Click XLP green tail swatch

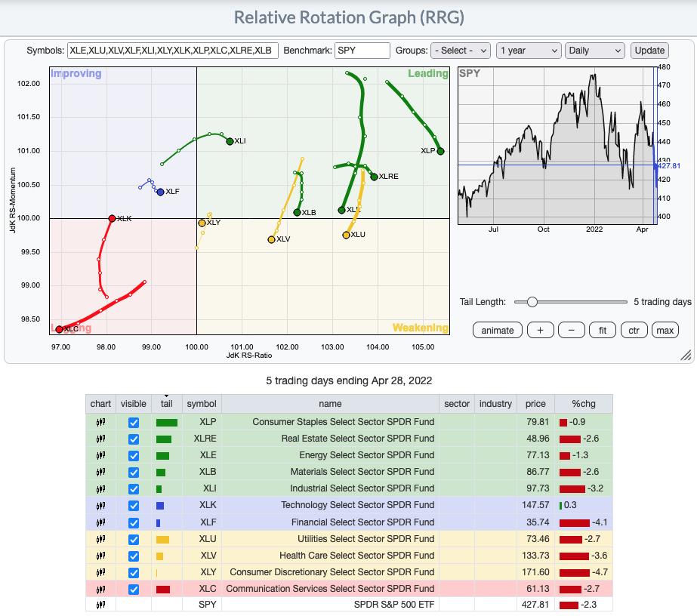tap(167, 423)
